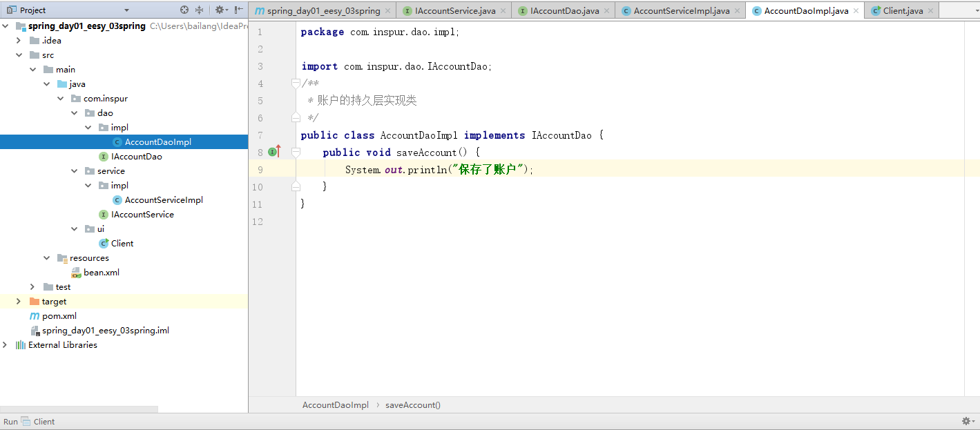This screenshot has height=430, width=980.
Task: Click the Maven icon beside pom.xml
Action: [35, 316]
